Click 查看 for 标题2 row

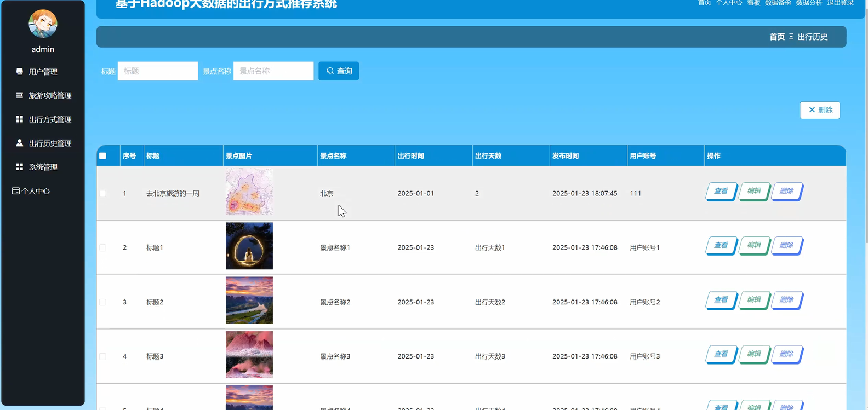pos(721,299)
